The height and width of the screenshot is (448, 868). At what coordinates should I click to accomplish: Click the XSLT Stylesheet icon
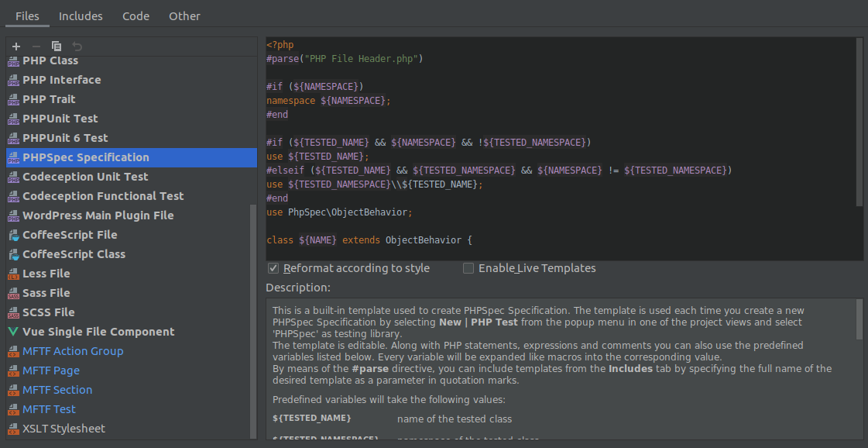[x=13, y=429]
